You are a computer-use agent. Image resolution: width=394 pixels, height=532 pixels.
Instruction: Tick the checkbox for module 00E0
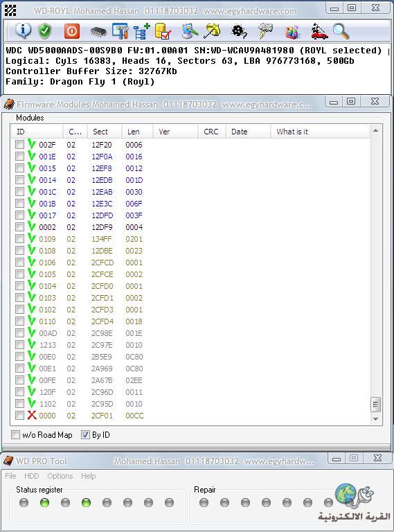pyautogui.click(x=19, y=356)
